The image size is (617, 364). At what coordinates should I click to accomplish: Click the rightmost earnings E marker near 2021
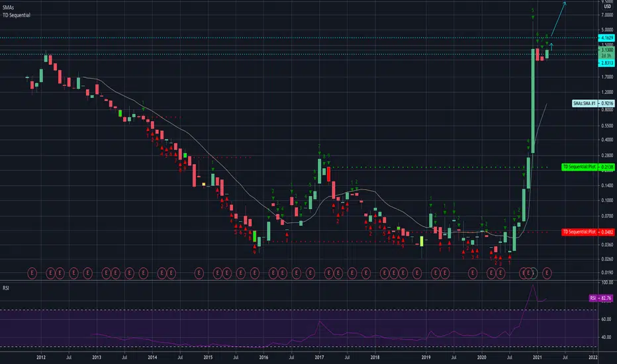pyautogui.click(x=547, y=273)
